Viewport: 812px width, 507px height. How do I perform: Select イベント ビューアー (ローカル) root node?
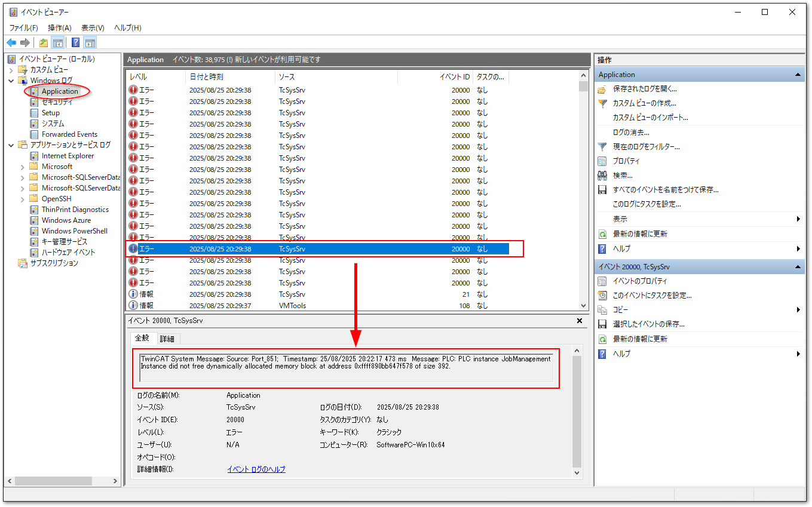[57, 59]
